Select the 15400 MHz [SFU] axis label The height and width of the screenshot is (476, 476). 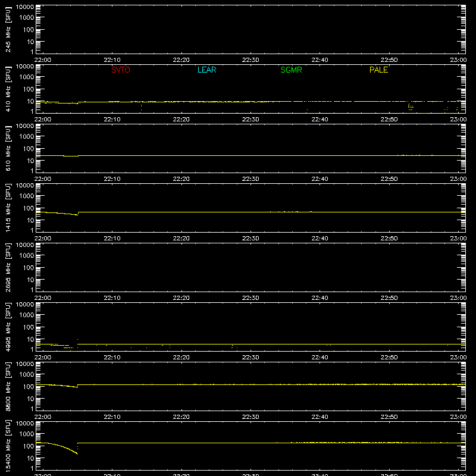coord(8,446)
